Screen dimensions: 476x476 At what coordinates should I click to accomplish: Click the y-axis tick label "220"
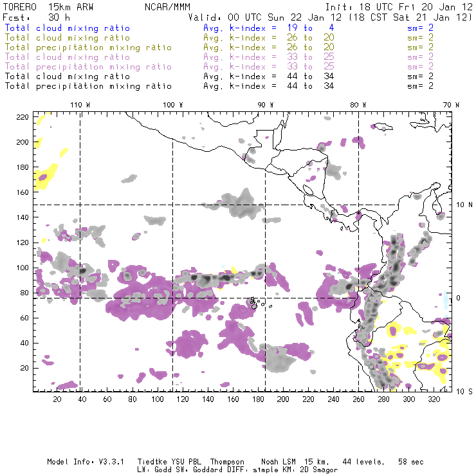(x=23, y=117)
